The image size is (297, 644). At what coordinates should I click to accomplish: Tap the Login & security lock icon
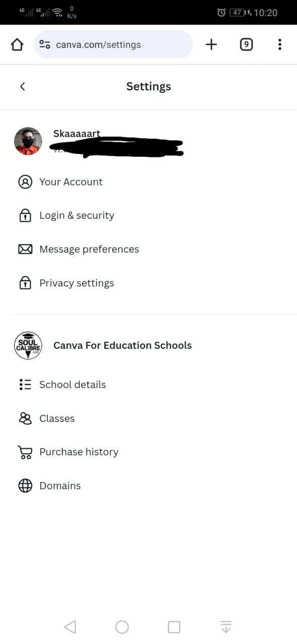pos(25,216)
